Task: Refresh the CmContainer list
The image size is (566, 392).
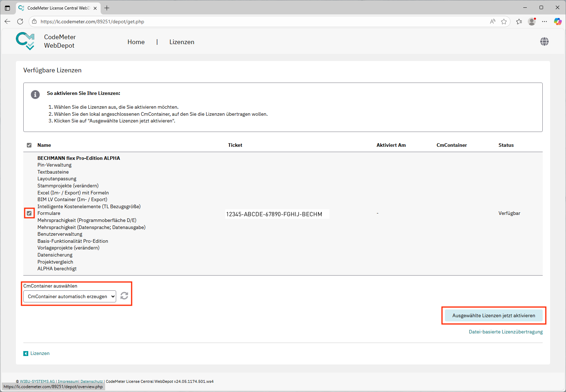Action: (124, 296)
